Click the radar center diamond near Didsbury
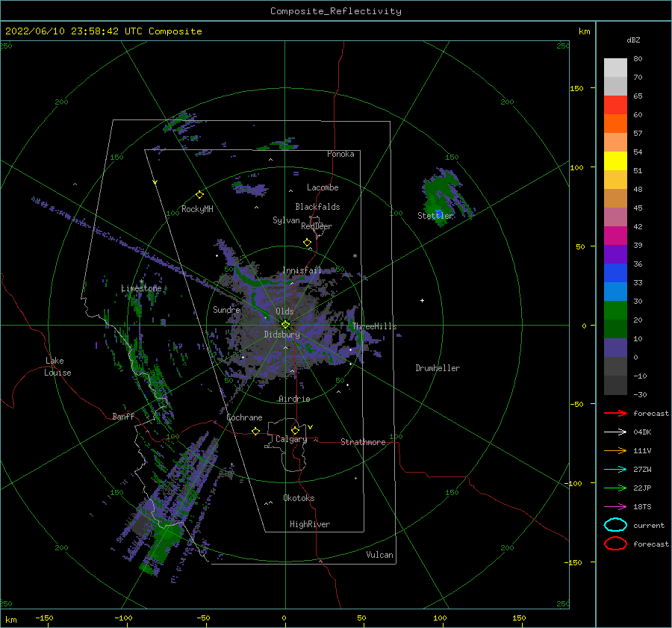This screenshot has height=628, width=672. tap(285, 325)
